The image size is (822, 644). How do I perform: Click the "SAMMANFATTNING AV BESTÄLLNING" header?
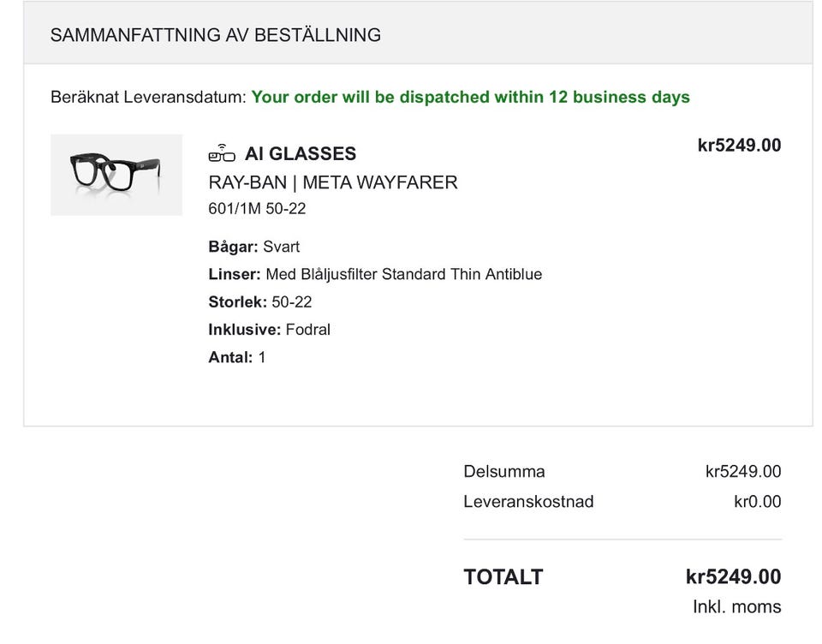click(216, 35)
